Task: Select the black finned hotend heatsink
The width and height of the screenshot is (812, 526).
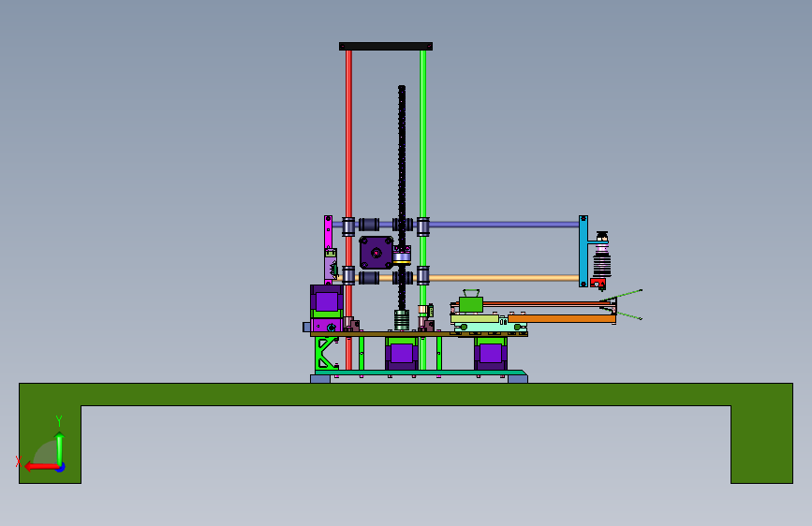Action: (x=602, y=266)
